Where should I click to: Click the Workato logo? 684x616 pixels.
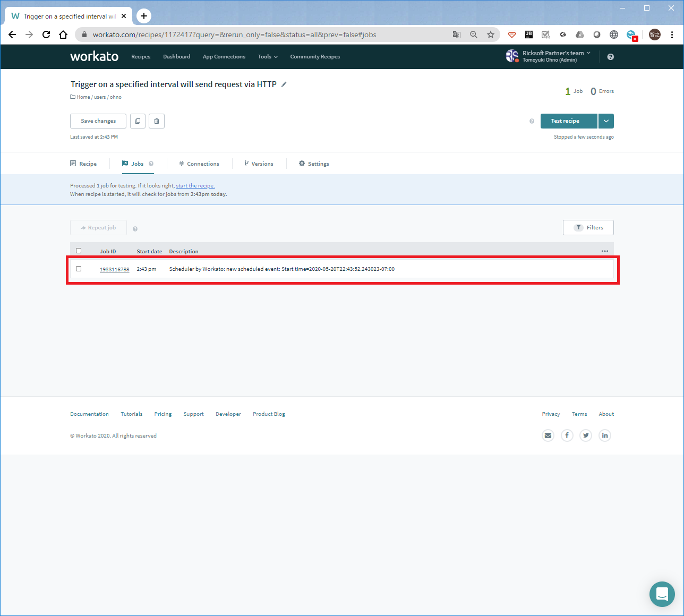(95, 56)
